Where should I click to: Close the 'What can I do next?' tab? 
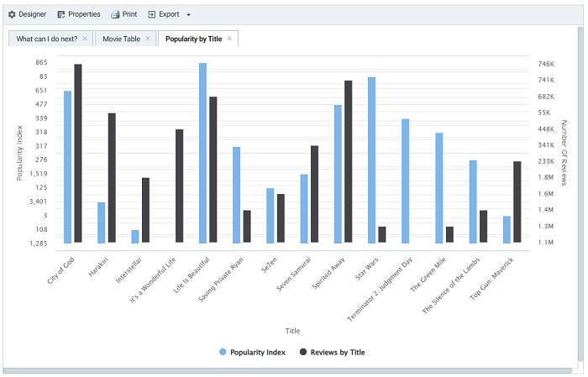(x=85, y=39)
